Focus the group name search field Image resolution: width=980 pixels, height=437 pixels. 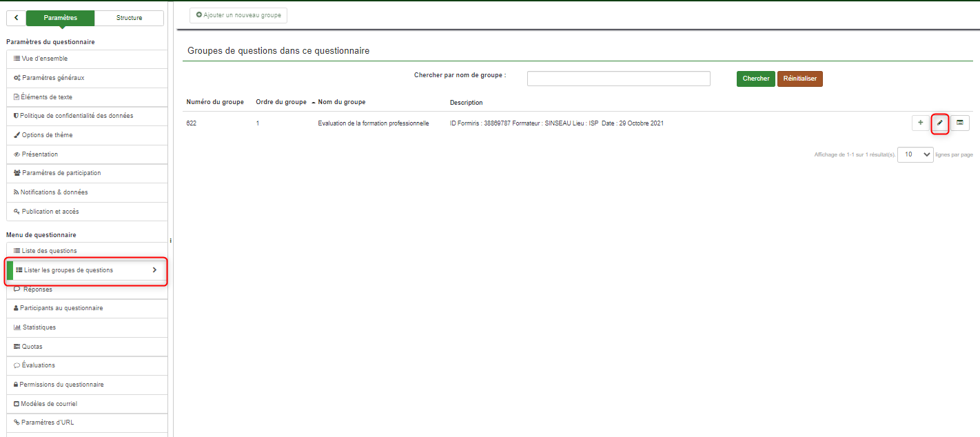click(618, 79)
